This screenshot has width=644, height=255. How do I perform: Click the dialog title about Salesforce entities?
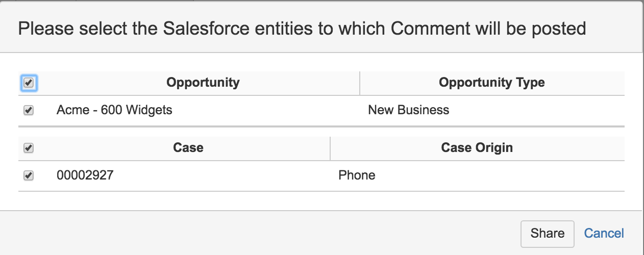click(x=302, y=29)
